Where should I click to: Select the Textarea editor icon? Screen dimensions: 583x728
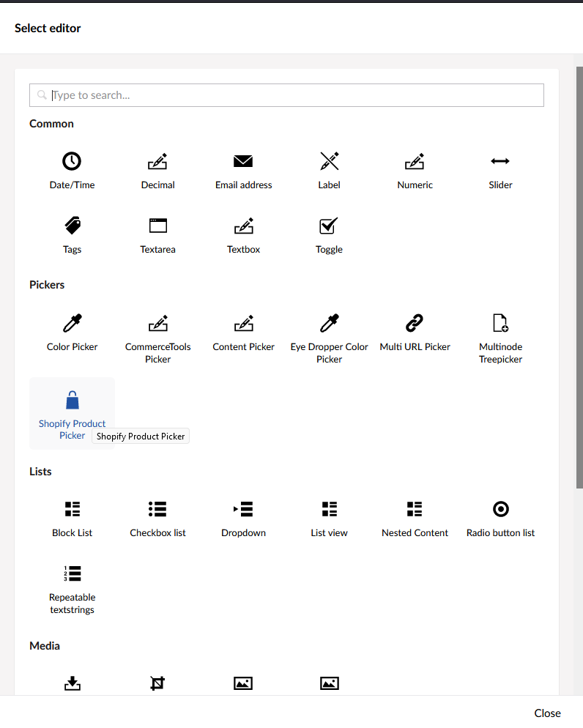157,226
